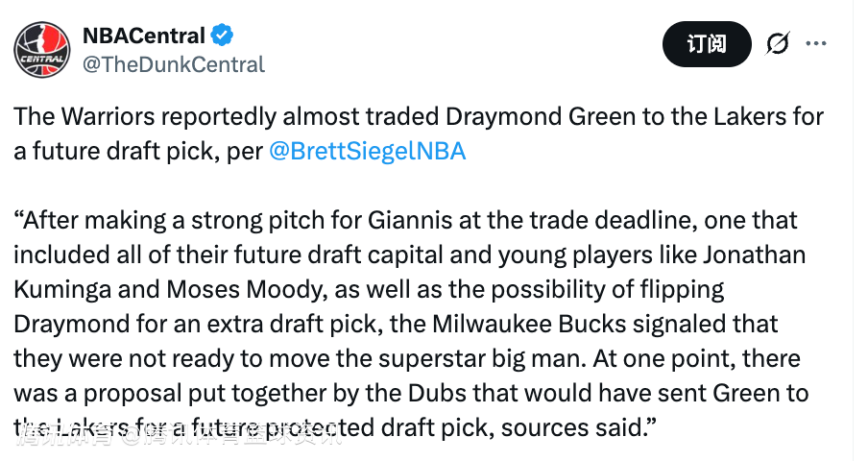
Task: Click the blue verified badge beside NBACentral
Action: pyautogui.click(x=223, y=36)
